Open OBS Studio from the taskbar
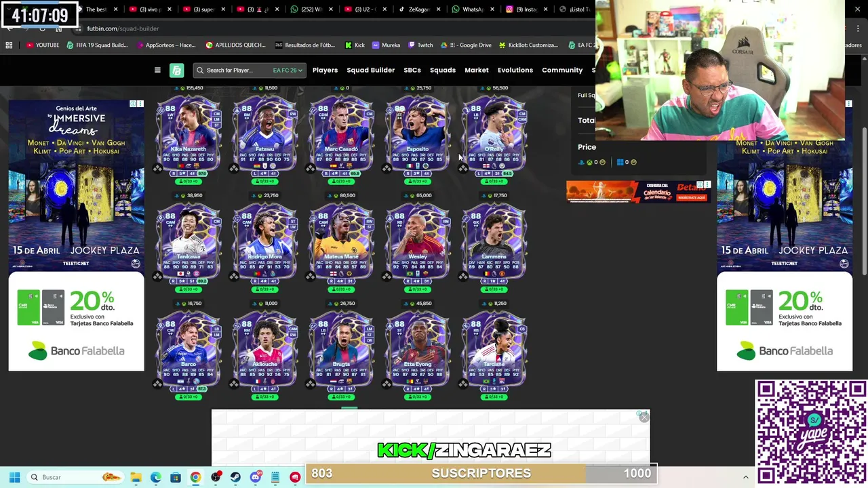The width and height of the screenshot is (868, 488). click(216, 477)
